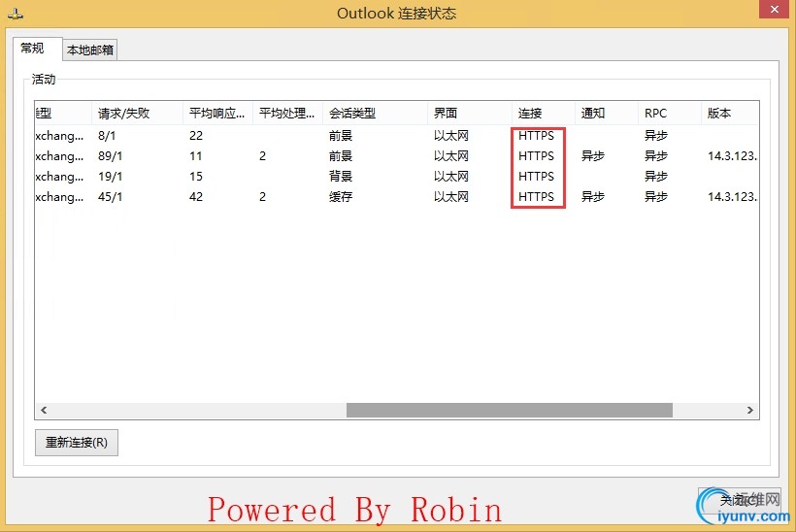Select the row with 45/1 requests
This screenshot has height=532, width=796.
[397, 196]
